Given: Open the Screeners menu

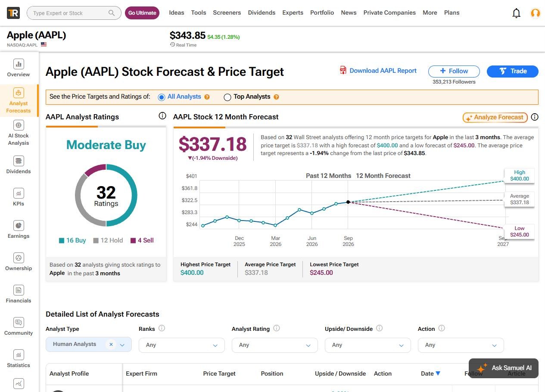Looking at the screenshot, I should 227,12.
